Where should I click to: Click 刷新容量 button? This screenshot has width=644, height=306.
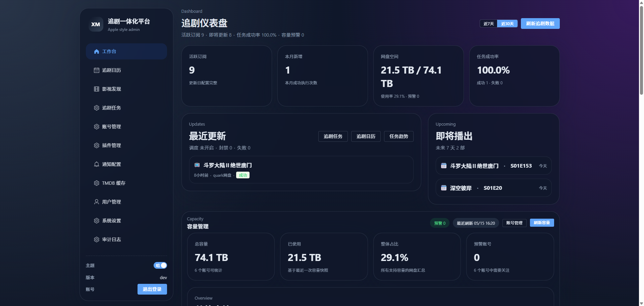[542, 223]
